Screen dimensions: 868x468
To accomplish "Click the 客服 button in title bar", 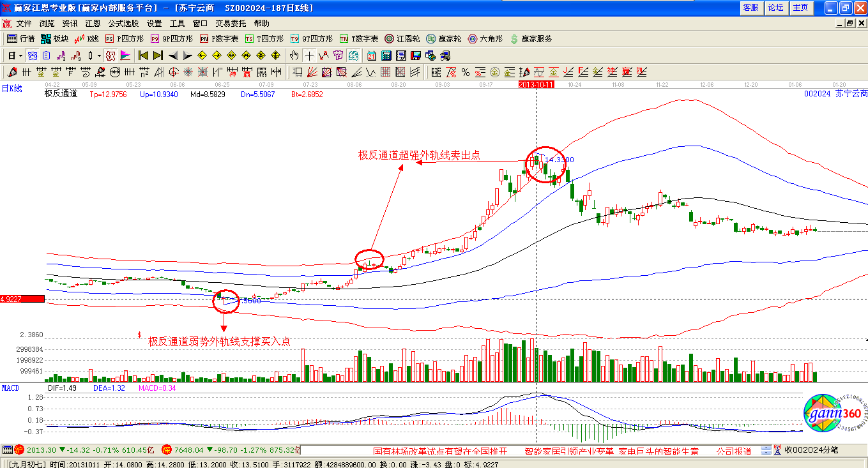I will [750, 8].
